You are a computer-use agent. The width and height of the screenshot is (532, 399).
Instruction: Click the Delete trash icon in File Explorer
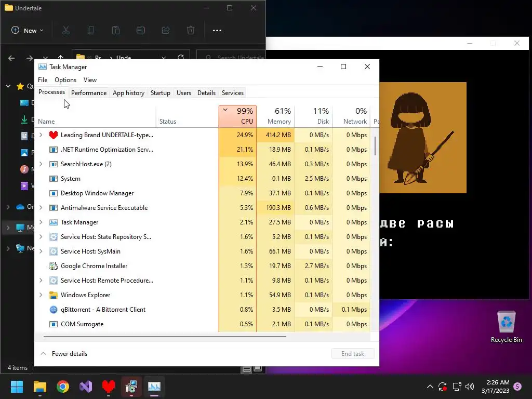click(191, 31)
